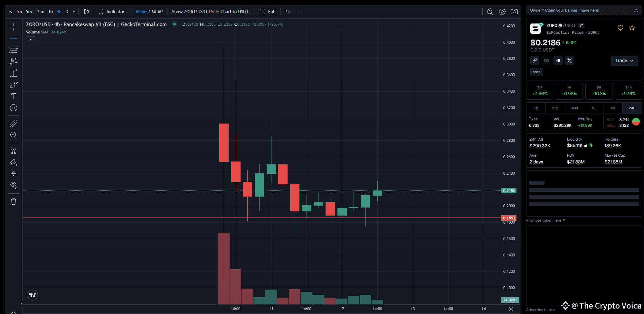Open the Market Cap link
The height and width of the screenshot is (314, 644).
point(615,155)
